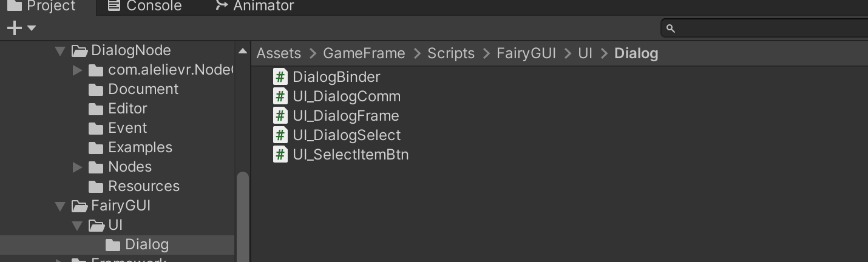Switch to the Console tab
The height and width of the screenshot is (262, 868).
point(145,7)
